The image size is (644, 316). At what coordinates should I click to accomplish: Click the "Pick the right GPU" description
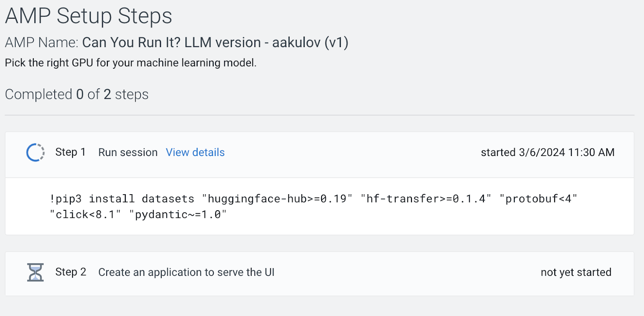[130, 63]
